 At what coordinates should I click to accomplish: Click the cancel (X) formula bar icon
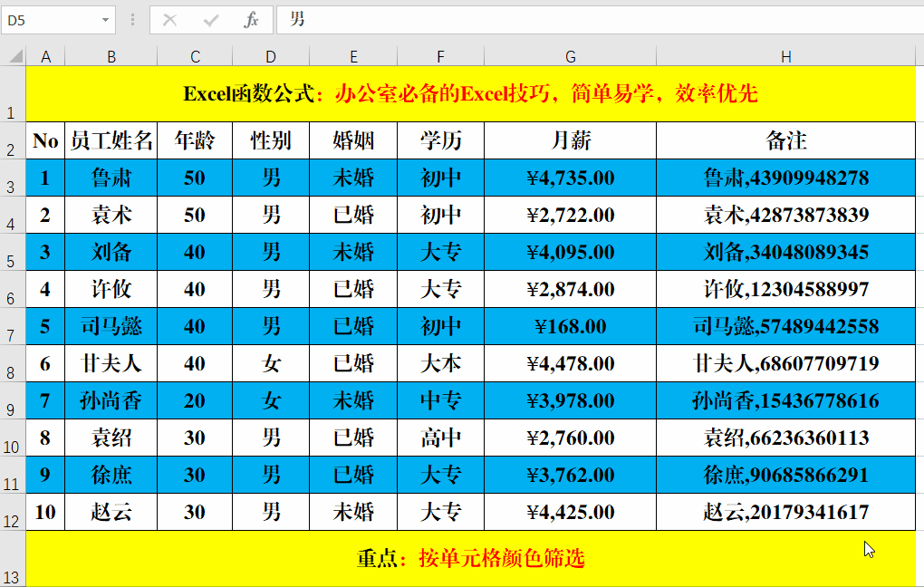[169, 20]
